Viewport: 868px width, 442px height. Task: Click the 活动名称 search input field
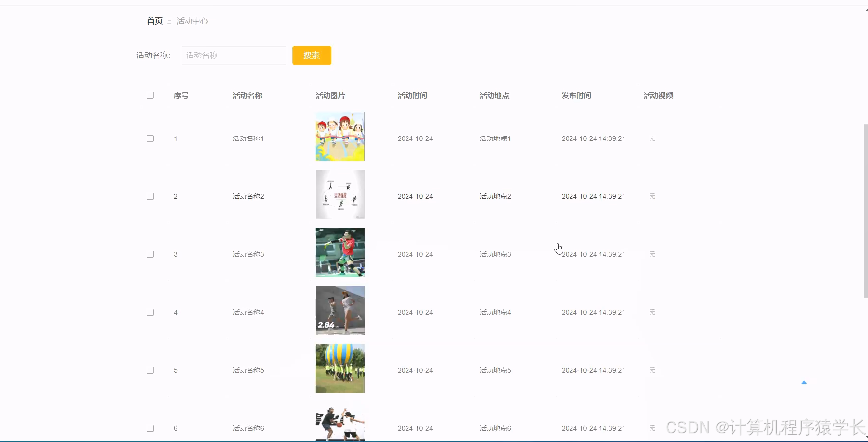234,55
